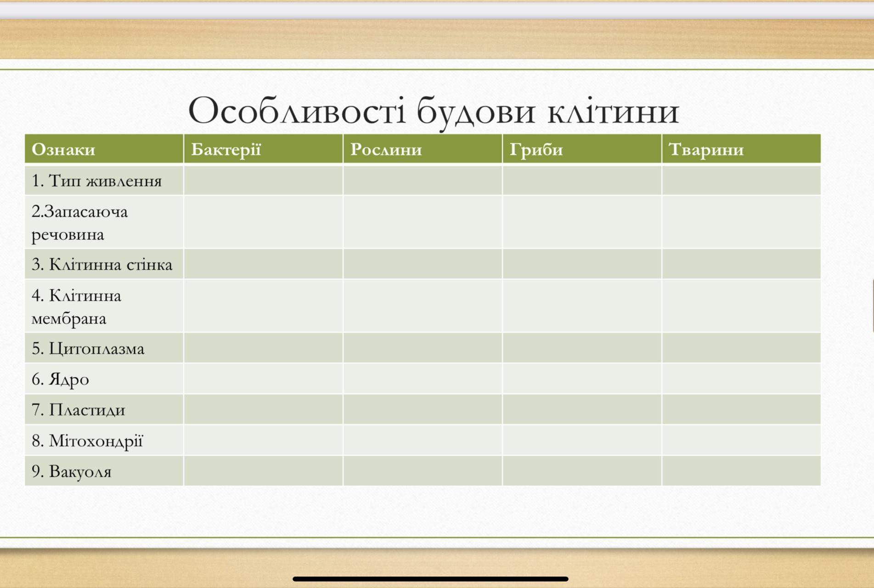Select the row "7. Пластиди"

click(423, 409)
